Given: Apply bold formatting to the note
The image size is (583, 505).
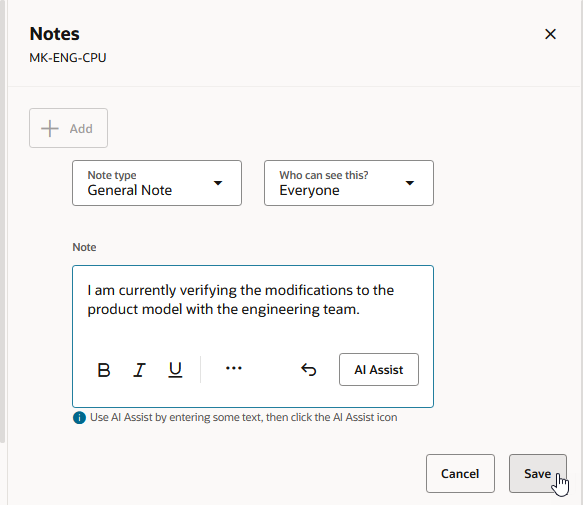Looking at the screenshot, I should [x=104, y=370].
